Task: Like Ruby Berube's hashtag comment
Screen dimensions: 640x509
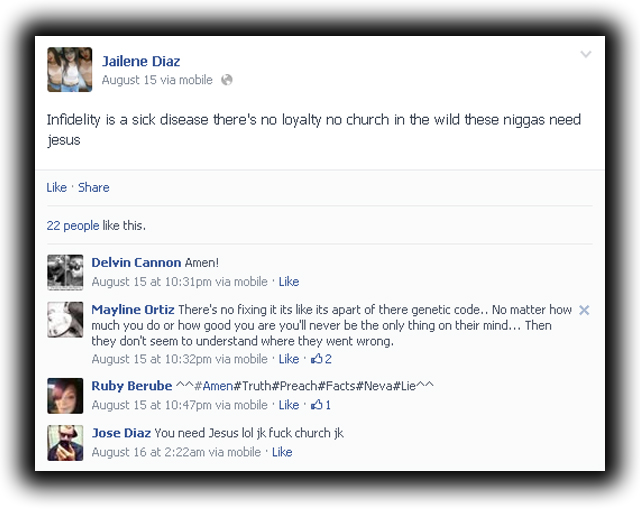Action: [x=289, y=405]
